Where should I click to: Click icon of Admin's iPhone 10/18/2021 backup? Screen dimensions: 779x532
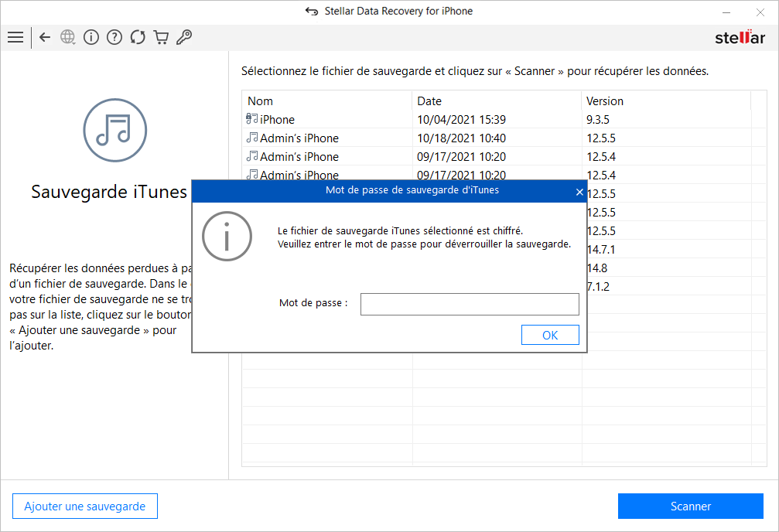click(x=252, y=138)
